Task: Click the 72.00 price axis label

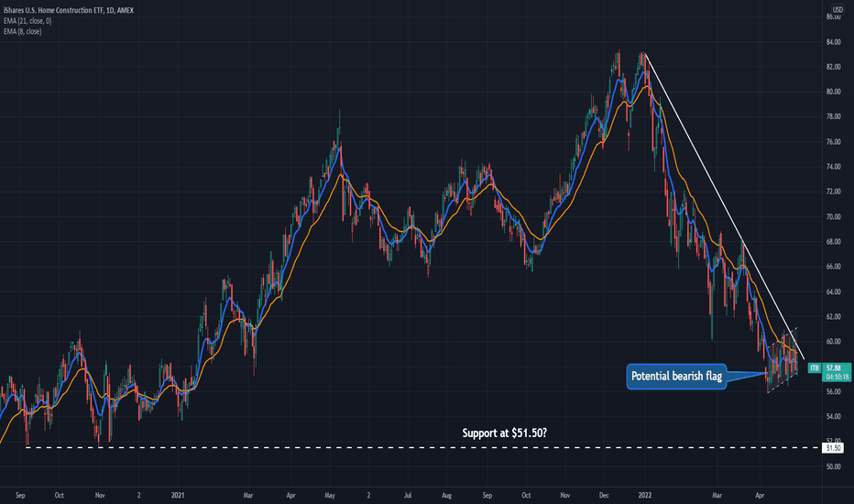Action: (833, 192)
